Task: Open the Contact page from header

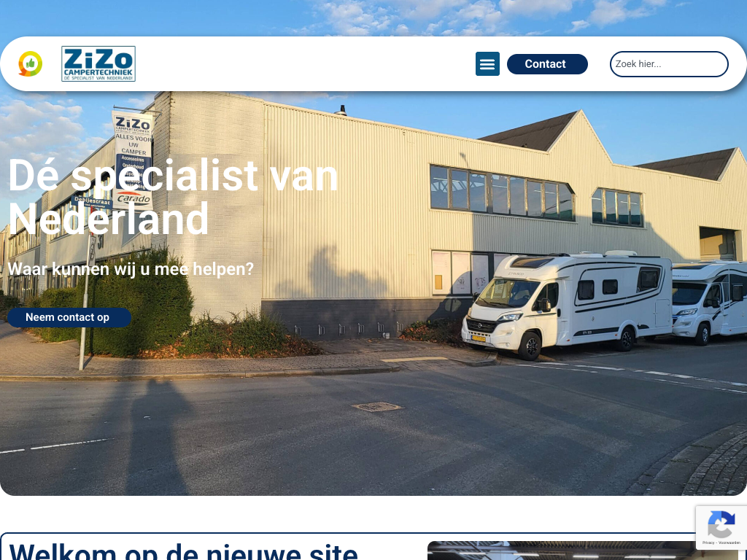Action: (547, 64)
